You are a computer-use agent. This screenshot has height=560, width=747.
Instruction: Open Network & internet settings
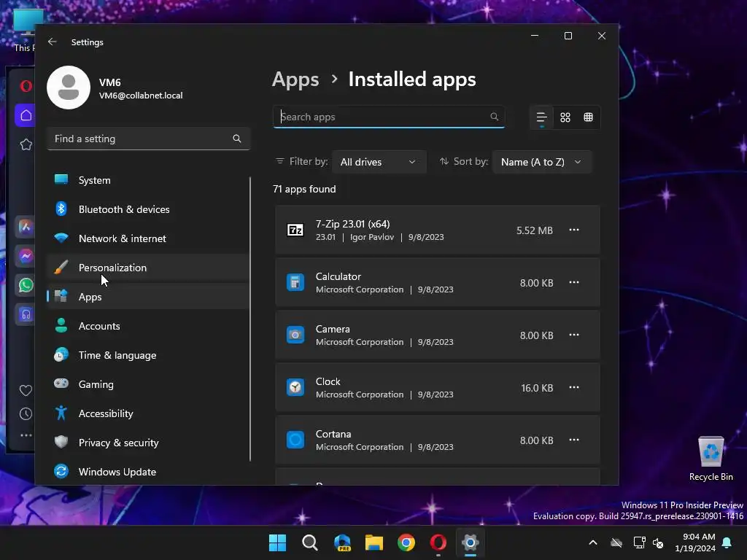tap(147, 238)
